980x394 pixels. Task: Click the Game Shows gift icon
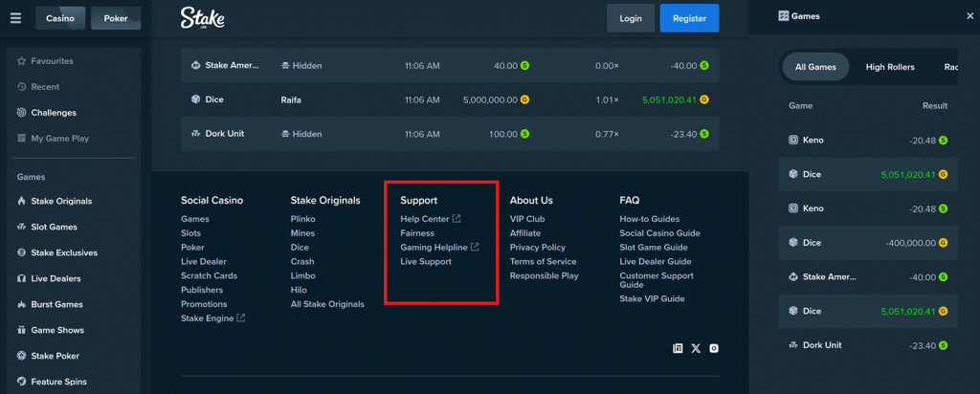(x=22, y=330)
